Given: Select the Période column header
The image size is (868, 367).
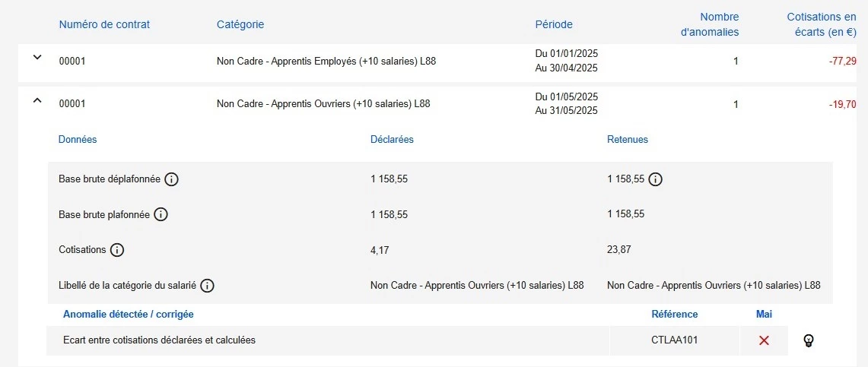Looking at the screenshot, I should (x=554, y=24).
